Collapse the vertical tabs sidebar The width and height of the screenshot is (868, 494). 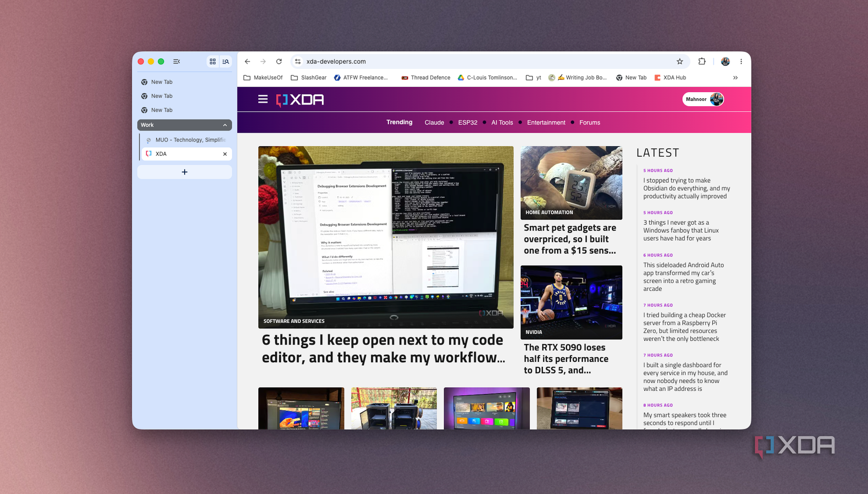click(x=177, y=62)
